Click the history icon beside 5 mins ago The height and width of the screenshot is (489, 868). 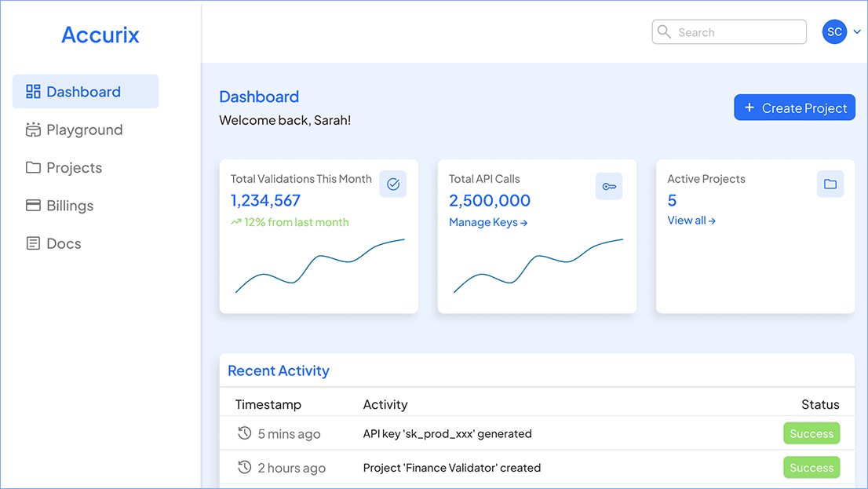point(244,433)
